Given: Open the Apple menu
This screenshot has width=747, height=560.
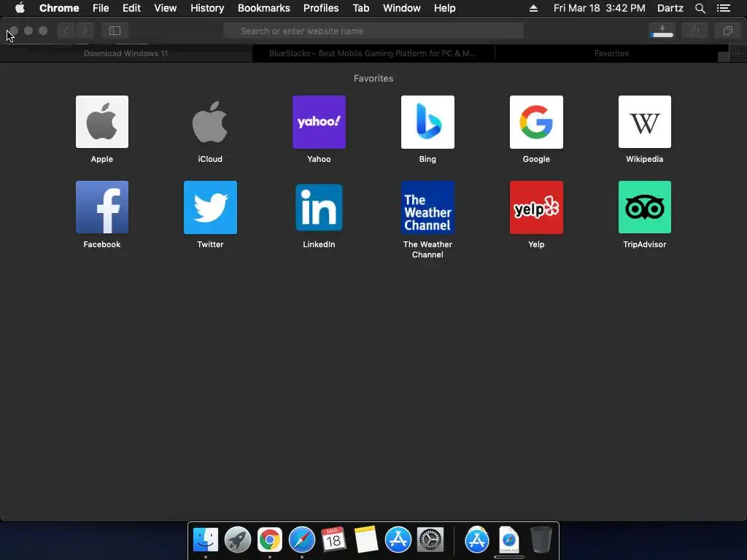Looking at the screenshot, I should pos(20,8).
